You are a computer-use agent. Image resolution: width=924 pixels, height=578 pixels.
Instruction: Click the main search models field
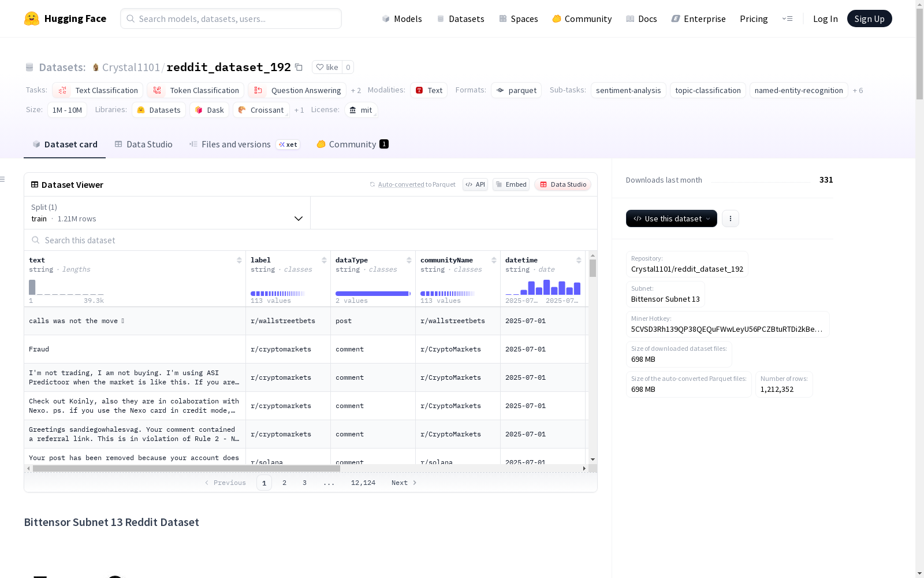click(231, 18)
